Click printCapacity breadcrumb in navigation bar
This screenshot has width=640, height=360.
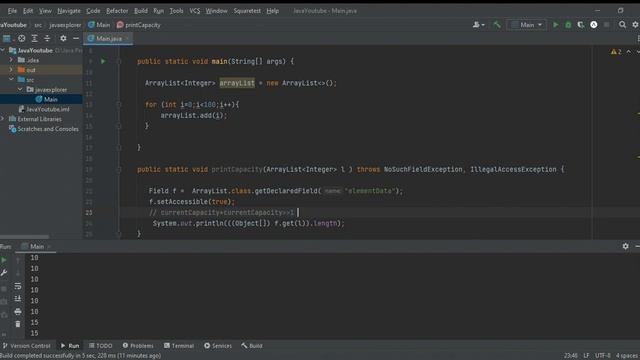click(139, 25)
